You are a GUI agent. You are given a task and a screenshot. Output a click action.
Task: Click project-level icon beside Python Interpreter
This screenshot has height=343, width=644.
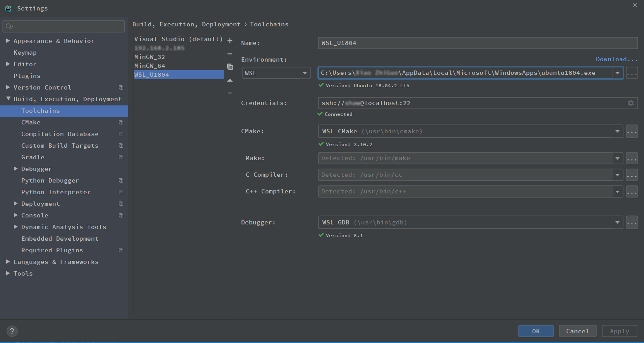pyautogui.click(x=121, y=192)
